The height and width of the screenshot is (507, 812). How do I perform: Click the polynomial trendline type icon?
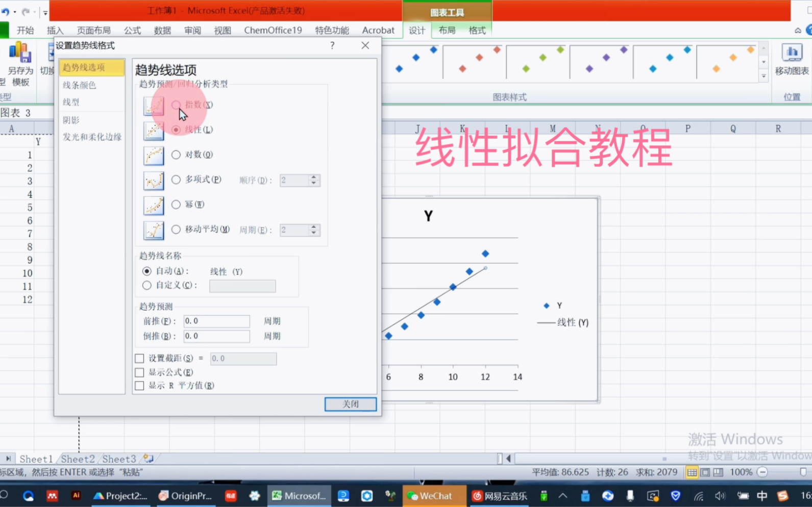tap(154, 181)
